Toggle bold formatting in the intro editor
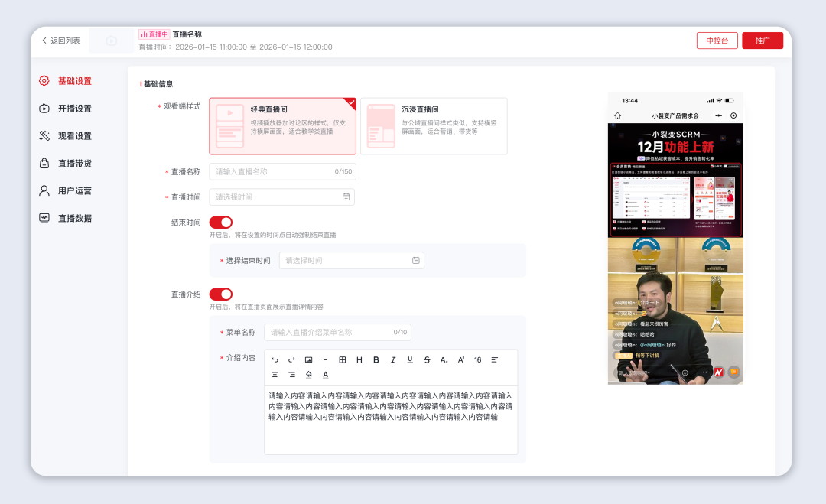 coord(376,360)
